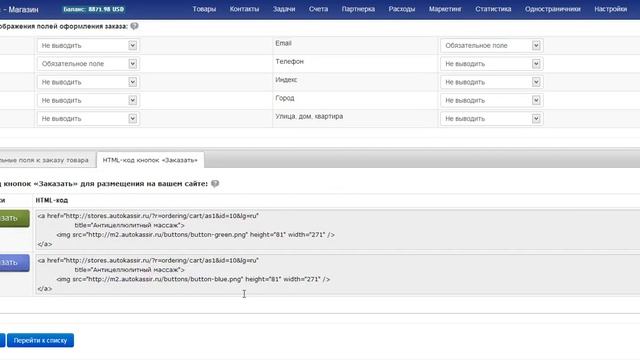Open the left-column Обязательное поле dropdown
Screen dimensions: 640x360
pyautogui.click(x=88, y=64)
